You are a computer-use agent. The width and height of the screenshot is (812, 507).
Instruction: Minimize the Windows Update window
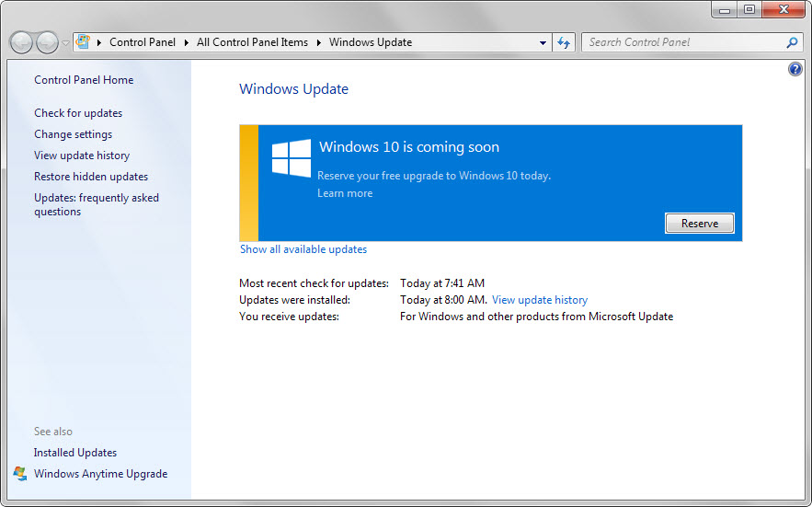point(725,10)
